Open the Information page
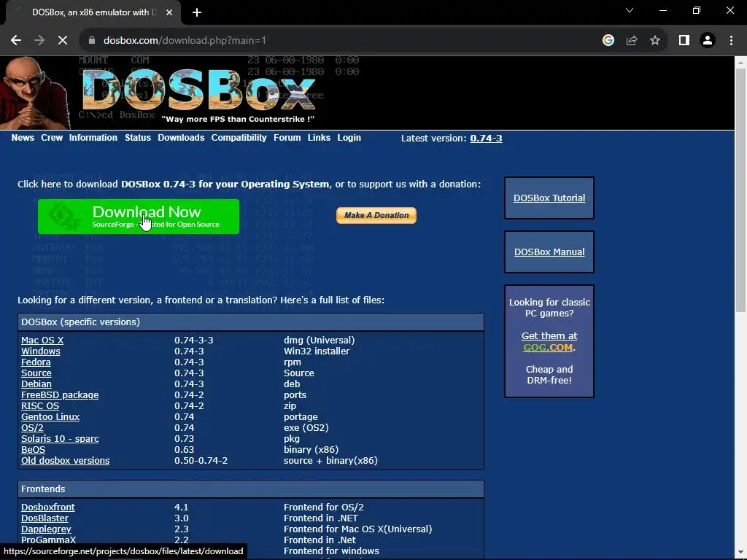This screenshot has height=560, width=747. (x=93, y=138)
